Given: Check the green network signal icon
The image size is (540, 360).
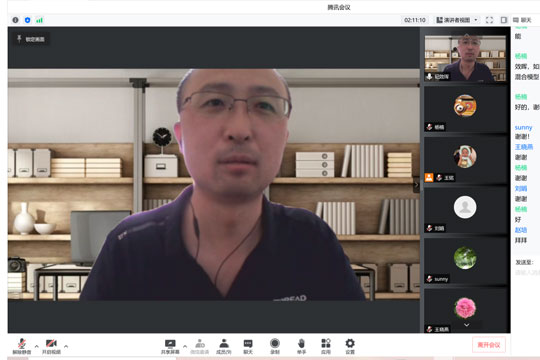Looking at the screenshot, I should 40,20.
